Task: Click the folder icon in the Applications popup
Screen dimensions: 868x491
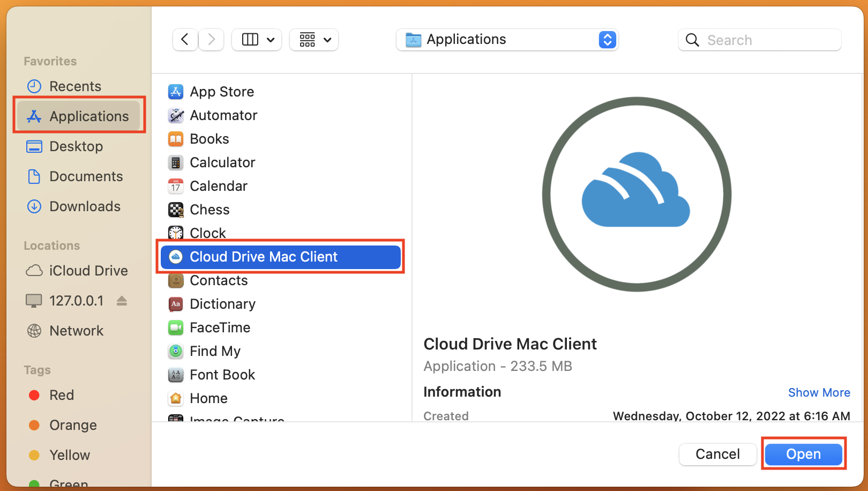Action: click(413, 40)
